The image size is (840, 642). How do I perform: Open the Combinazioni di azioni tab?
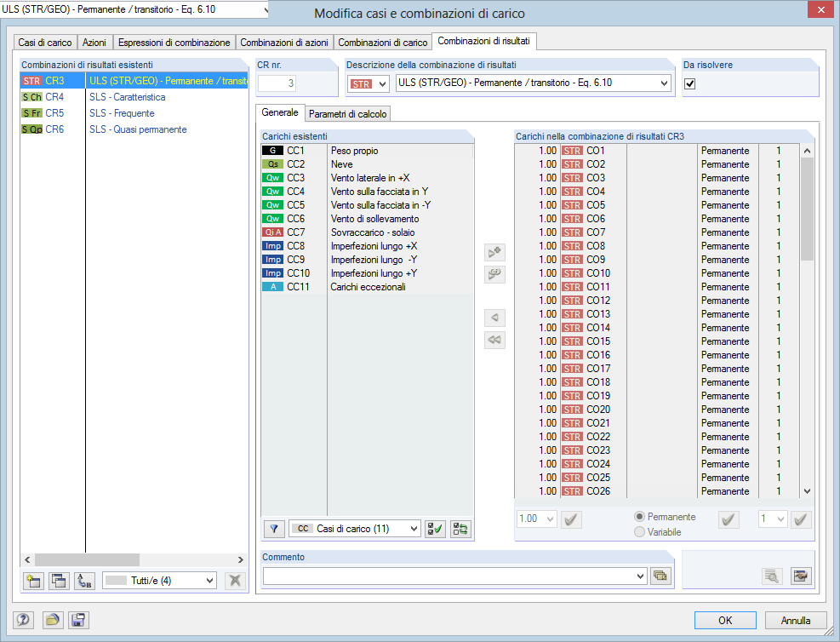click(x=284, y=43)
